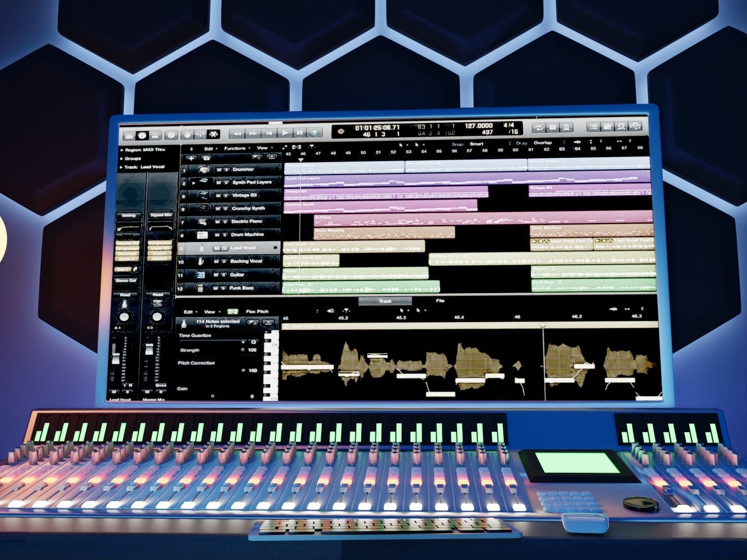Screen dimensions: 747x560
Task: Mute the Backing Vocal track
Action: point(217,262)
